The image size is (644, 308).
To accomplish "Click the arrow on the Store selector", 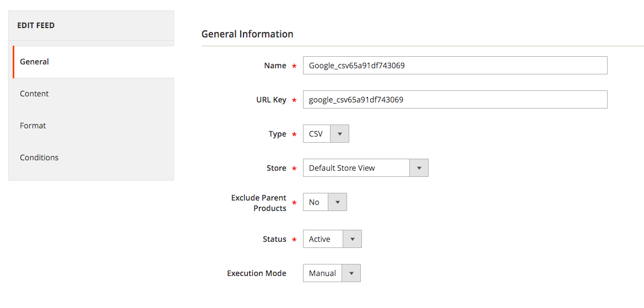I will point(419,168).
